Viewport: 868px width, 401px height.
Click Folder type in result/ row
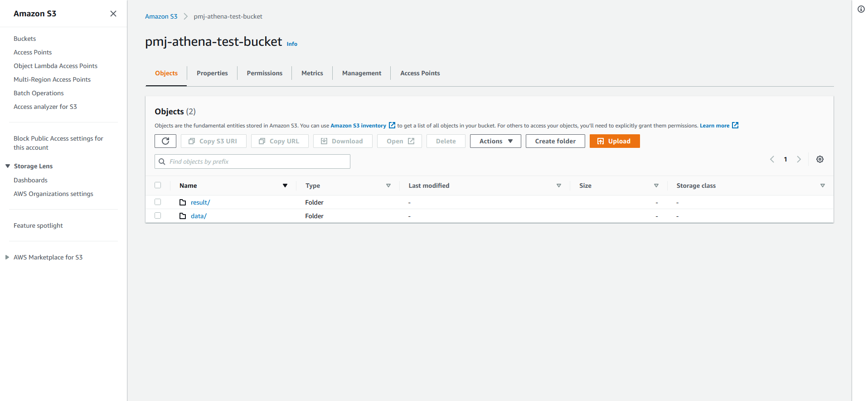point(314,202)
